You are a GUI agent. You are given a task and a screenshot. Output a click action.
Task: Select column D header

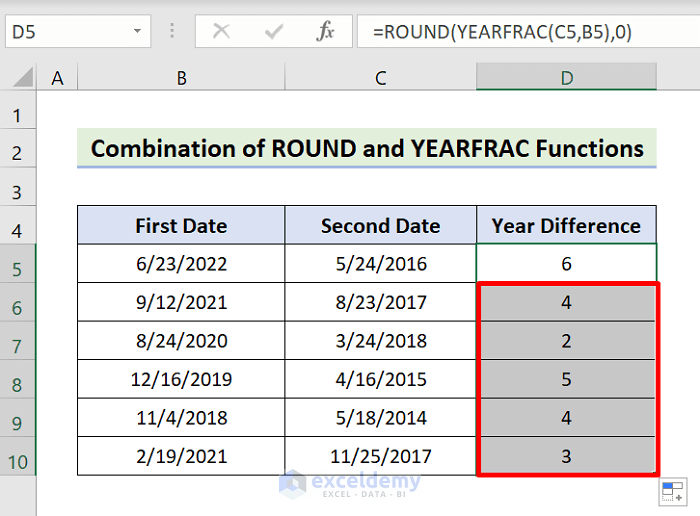(x=567, y=77)
